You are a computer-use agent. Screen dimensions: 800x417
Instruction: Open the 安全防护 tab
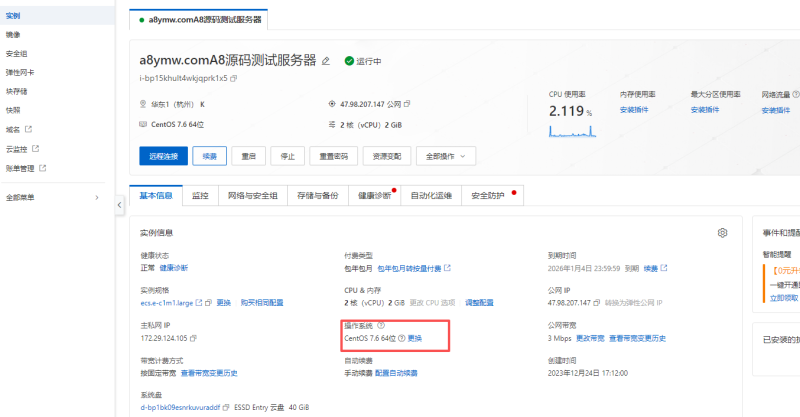(x=492, y=195)
